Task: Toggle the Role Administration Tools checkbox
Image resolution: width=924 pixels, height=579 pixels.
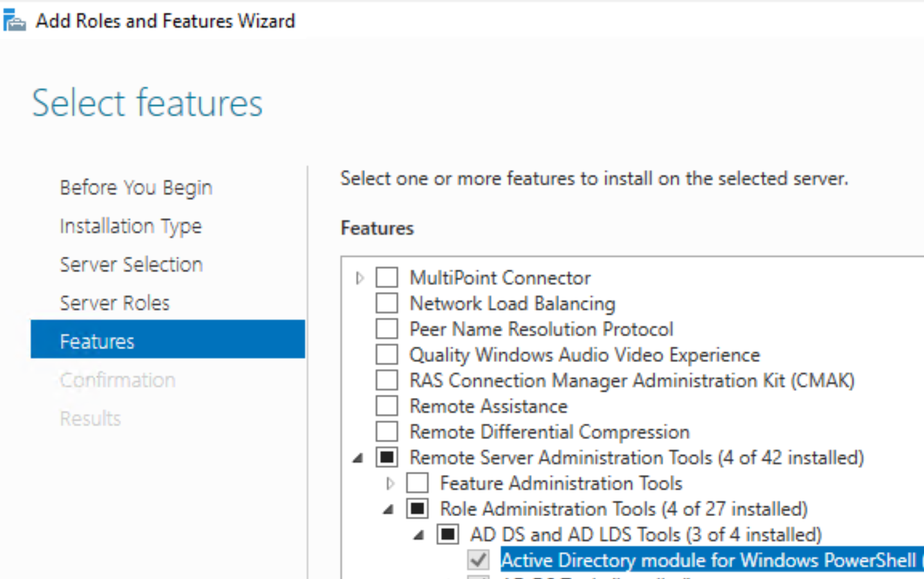Action: pos(417,508)
